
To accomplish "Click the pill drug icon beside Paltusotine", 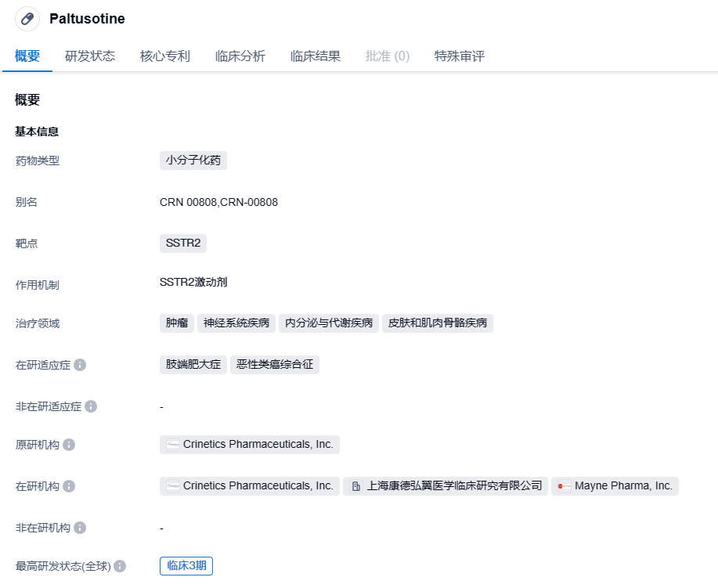I will point(27,19).
